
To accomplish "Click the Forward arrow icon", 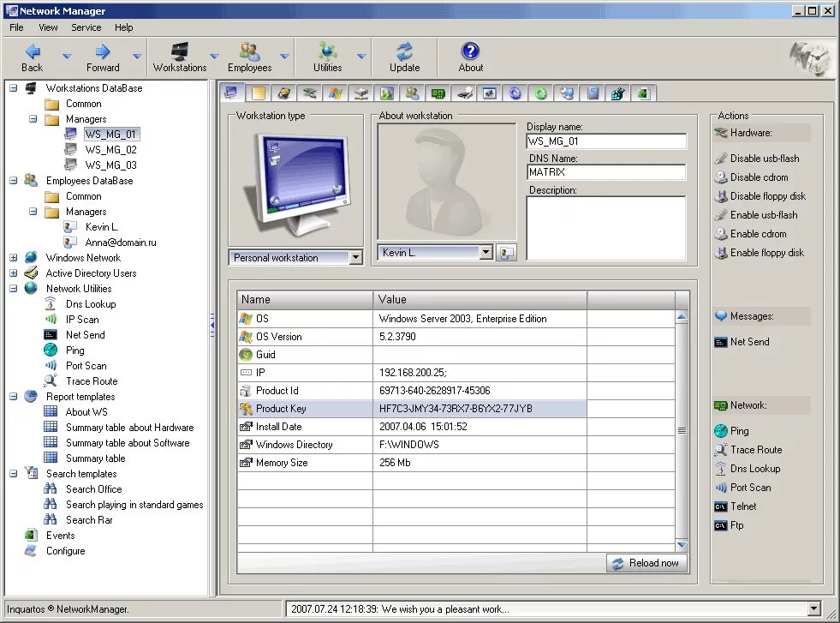I will pos(102,51).
